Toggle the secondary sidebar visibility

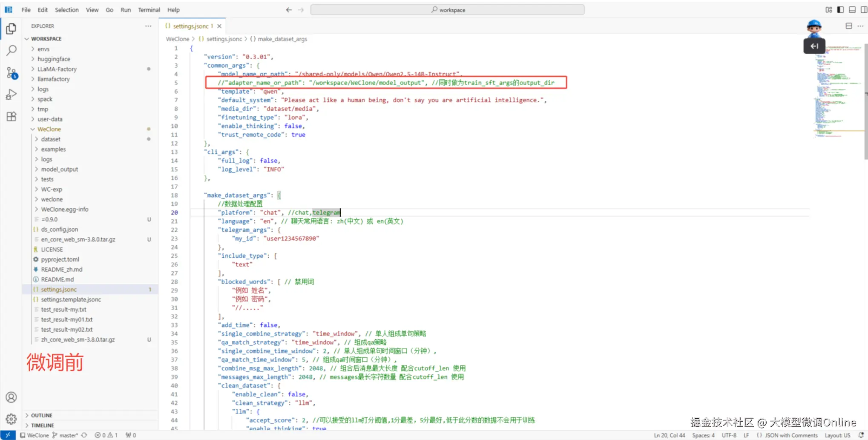click(x=864, y=10)
